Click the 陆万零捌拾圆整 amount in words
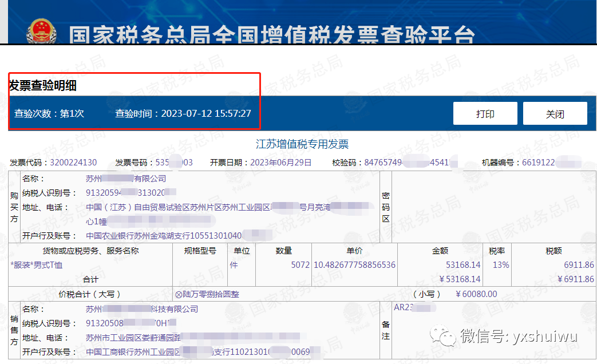The width and height of the screenshot is (597, 364). point(207,294)
